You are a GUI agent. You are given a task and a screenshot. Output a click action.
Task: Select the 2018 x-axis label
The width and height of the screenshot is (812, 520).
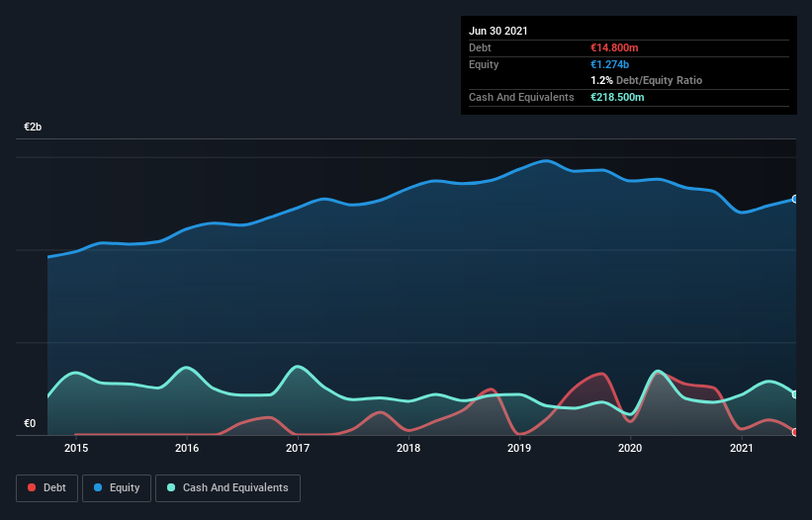pos(408,449)
